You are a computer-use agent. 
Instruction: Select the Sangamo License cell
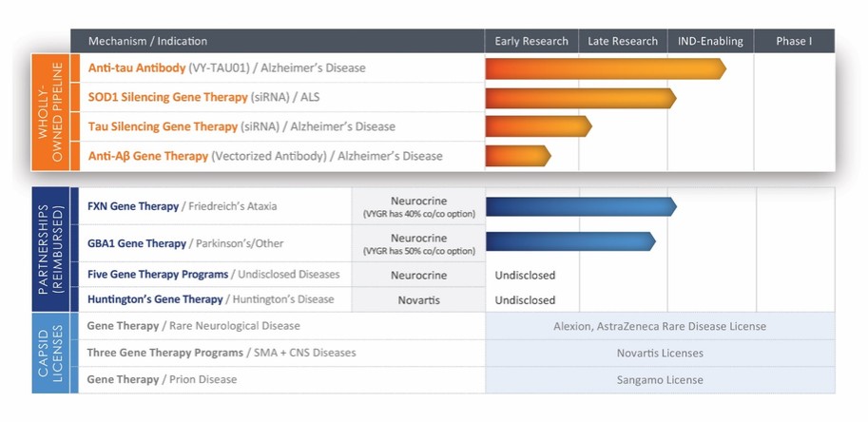tap(660, 379)
